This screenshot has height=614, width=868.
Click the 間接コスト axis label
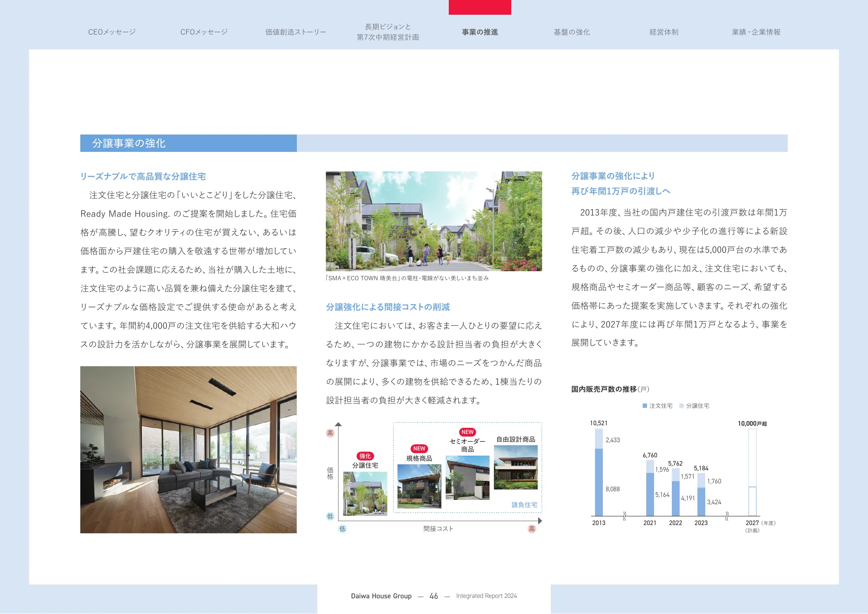click(438, 529)
